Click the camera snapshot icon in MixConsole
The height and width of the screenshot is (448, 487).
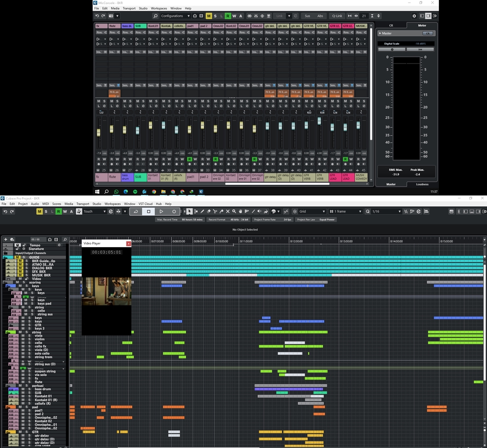pos(111,16)
